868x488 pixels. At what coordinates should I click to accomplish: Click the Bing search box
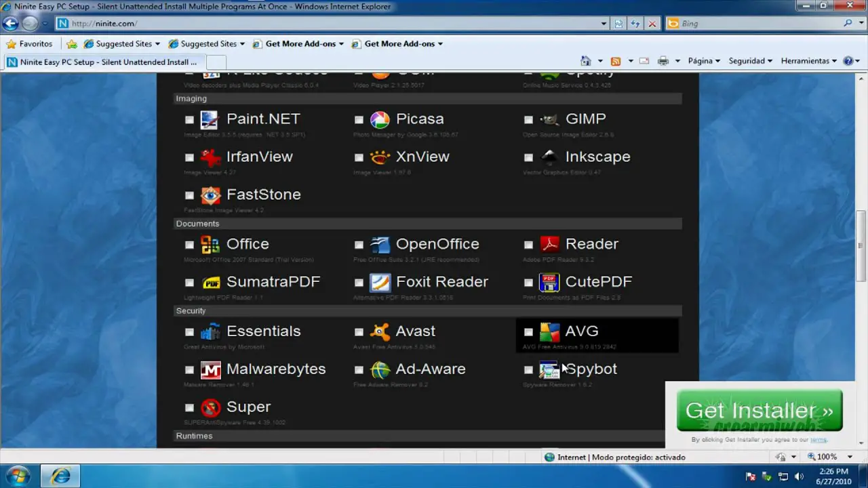coord(759,23)
